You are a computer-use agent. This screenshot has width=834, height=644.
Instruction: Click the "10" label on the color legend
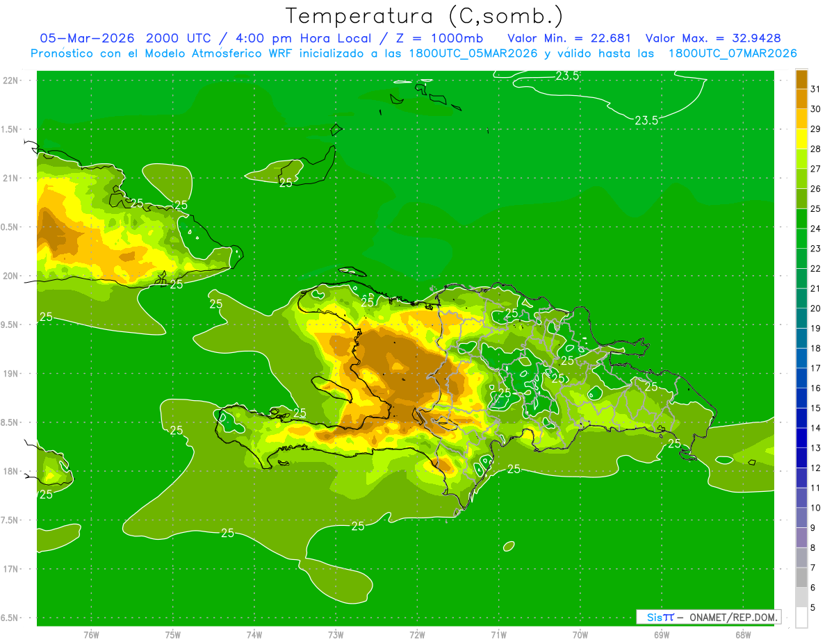pyautogui.click(x=815, y=508)
